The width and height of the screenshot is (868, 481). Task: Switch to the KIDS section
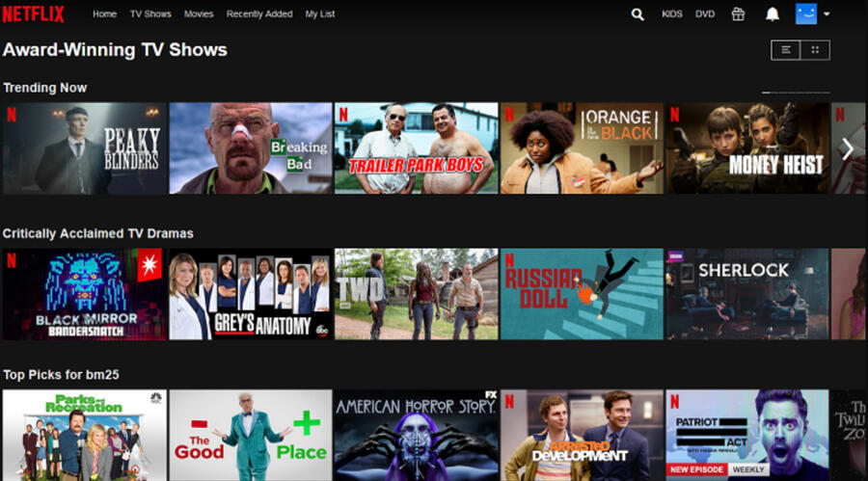point(671,14)
